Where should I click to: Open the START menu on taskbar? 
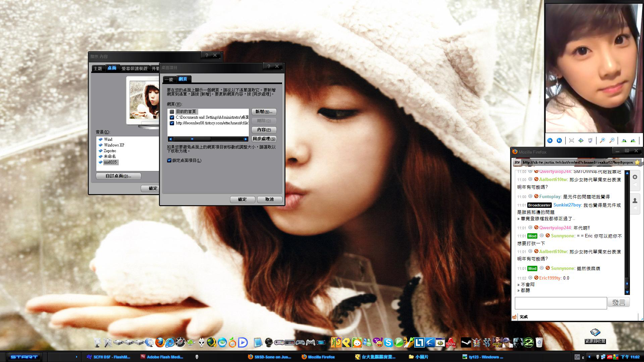click(x=24, y=357)
